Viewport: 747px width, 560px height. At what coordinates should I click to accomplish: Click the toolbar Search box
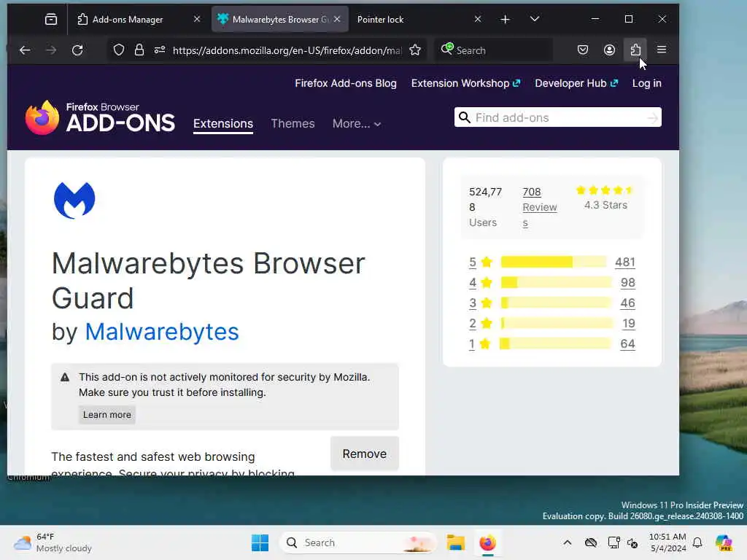(495, 50)
